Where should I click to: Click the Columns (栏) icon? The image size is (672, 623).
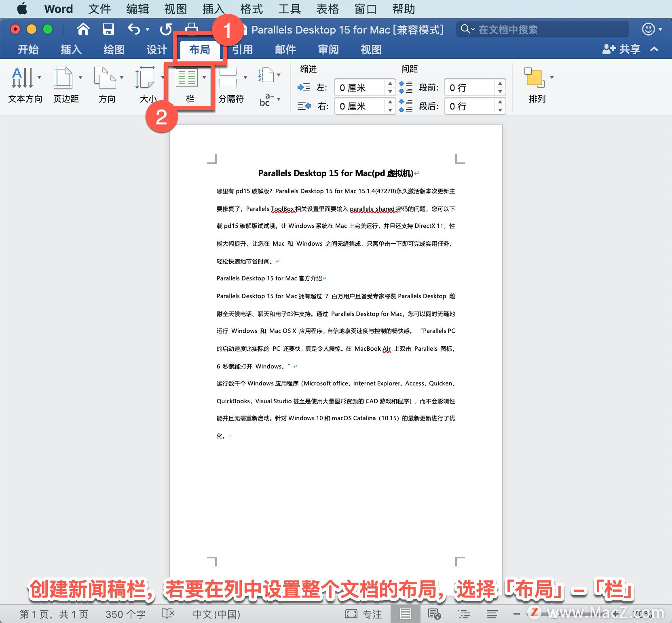[187, 78]
